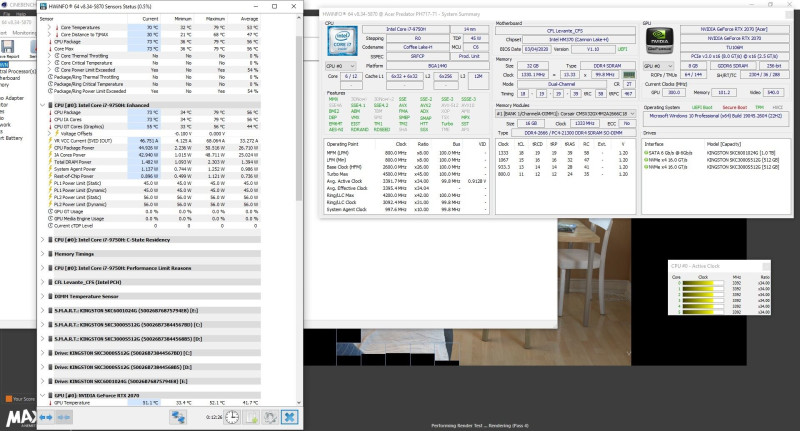Viewport: 800px width, 431px height.
Task: Click the Secure Boot label in System Summary
Action: click(734, 108)
